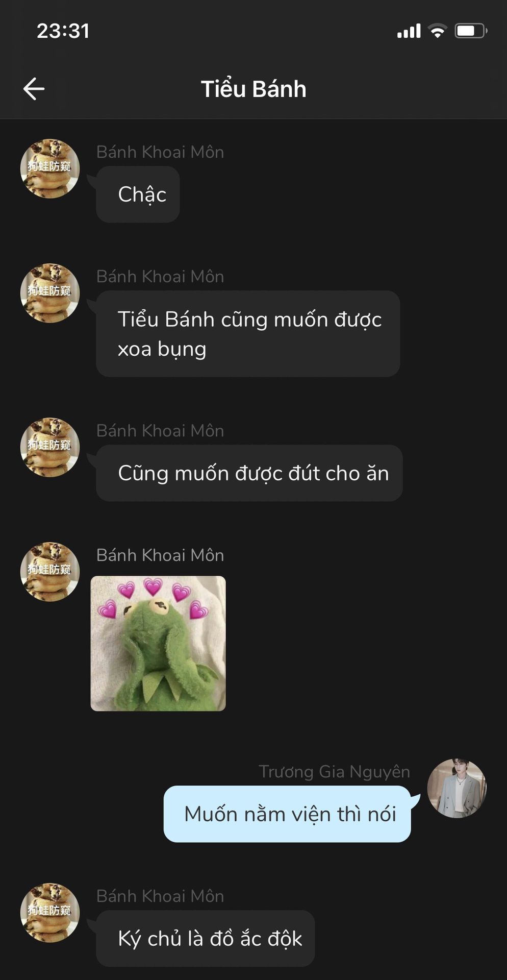Image resolution: width=507 pixels, height=980 pixels.
Task: Select the blue Muốn nằm viện bubble
Action: tap(287, 814)
